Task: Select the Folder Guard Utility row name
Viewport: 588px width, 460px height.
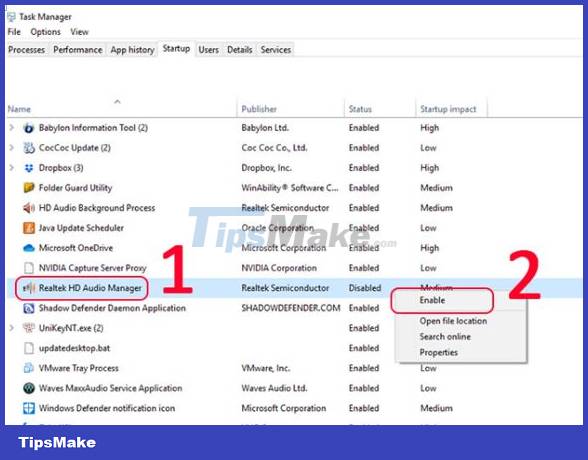Action: click(x=75, y=188)
